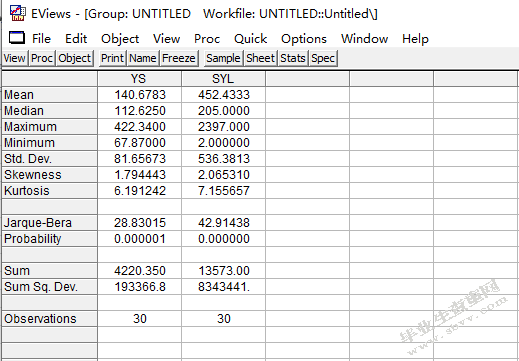Screen dimensions: 519x361
Task: Select the Sum row label
Action: pyautogui.click(x=49, y=271)
